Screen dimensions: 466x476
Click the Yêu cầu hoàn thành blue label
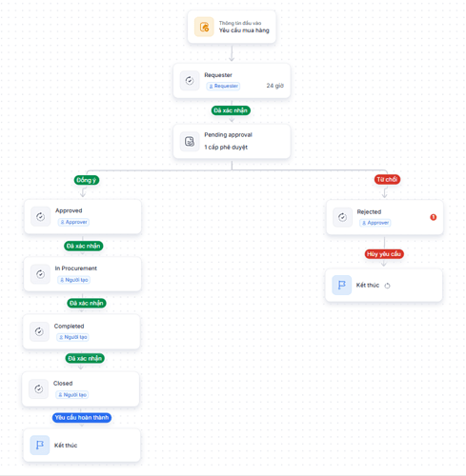[82, 418]
